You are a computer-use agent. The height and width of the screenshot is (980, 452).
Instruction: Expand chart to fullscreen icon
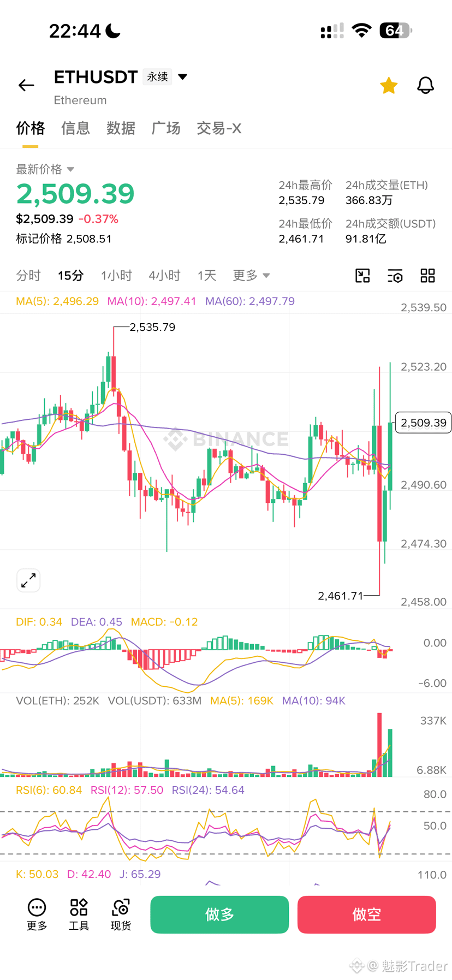tap(28, 580)
